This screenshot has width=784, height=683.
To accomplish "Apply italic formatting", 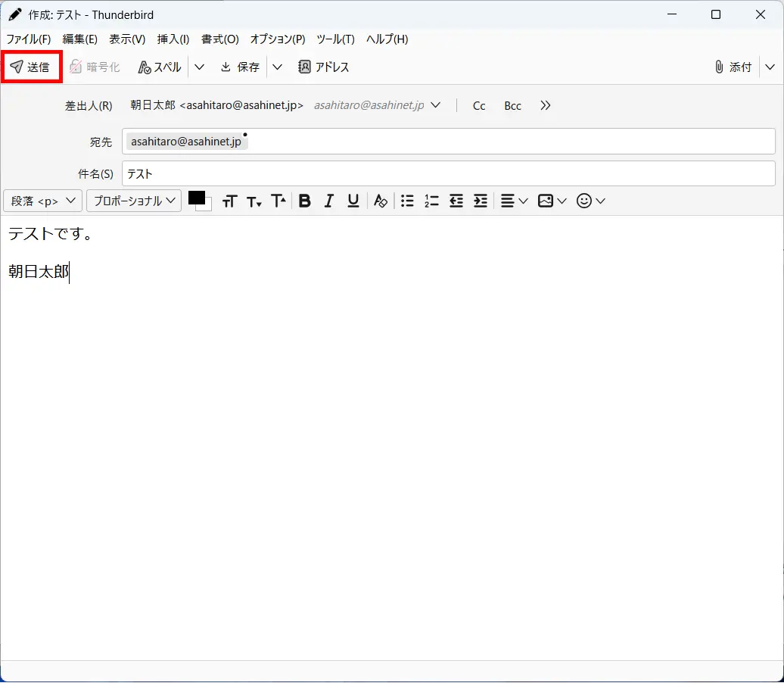I will (x=328, y=201).
